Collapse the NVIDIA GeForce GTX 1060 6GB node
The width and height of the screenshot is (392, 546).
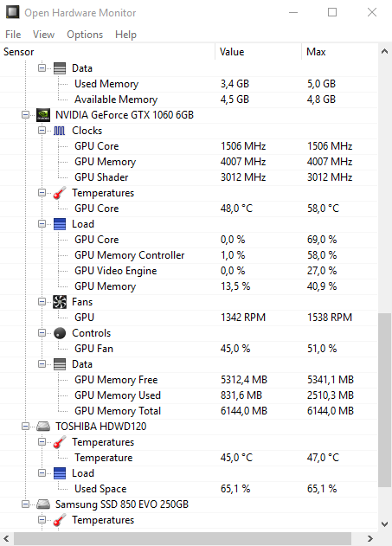25,114
